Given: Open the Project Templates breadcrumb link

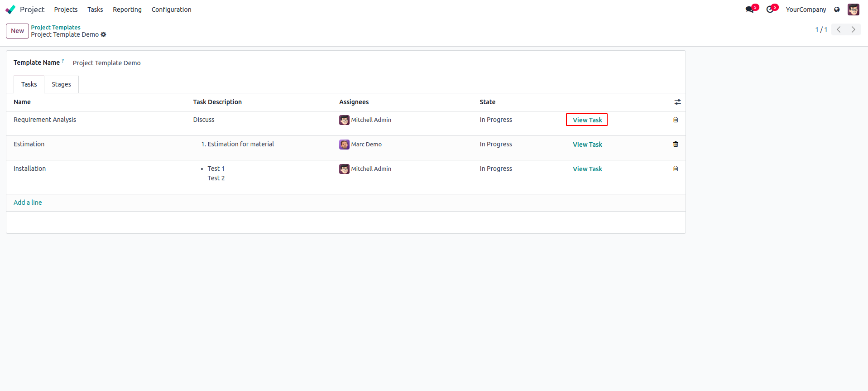Looking at the screenshot, I should [56, 27].
